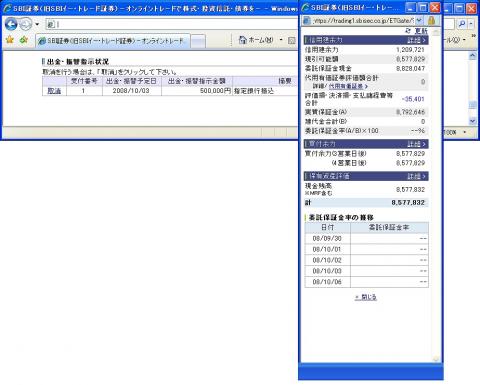Click 出金・振替指示状況 heading
This screenshot has width=480, height=385.
[x=78, y=62]
